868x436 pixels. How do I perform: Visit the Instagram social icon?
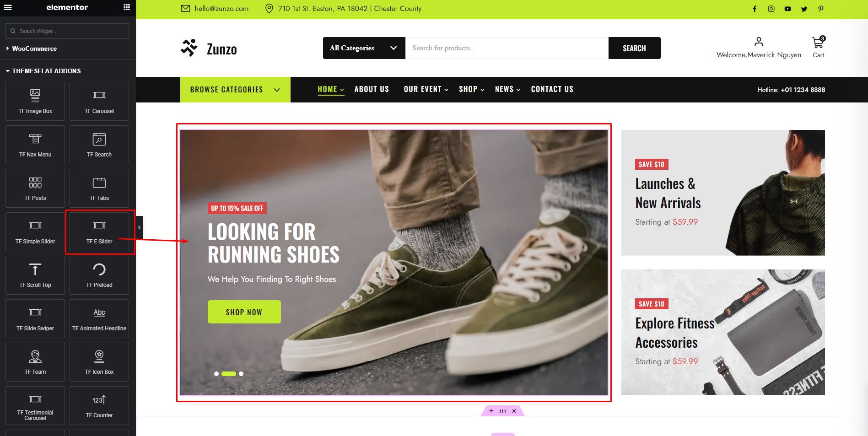coord(771,9)
